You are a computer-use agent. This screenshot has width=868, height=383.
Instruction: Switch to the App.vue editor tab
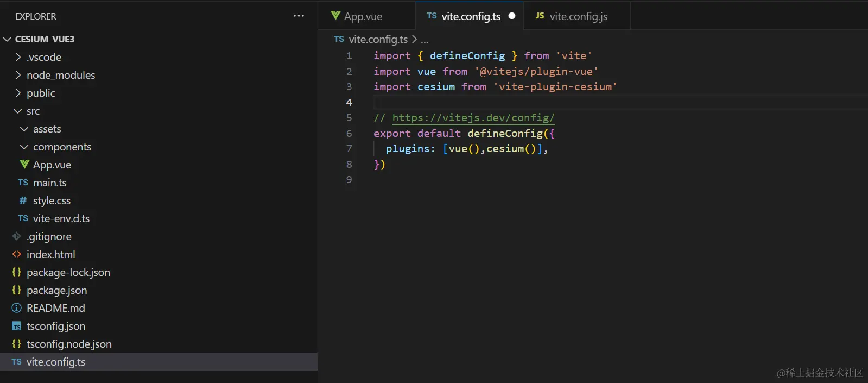[368, 16]
